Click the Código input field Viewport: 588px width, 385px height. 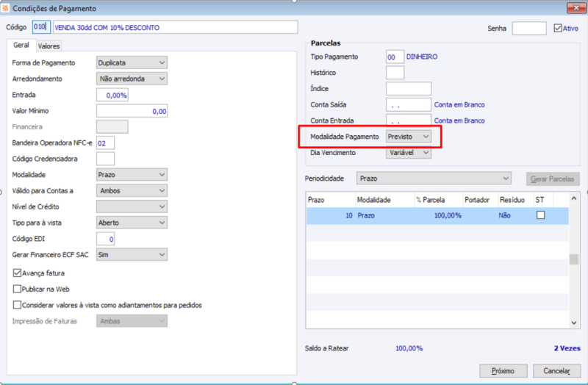41,27
